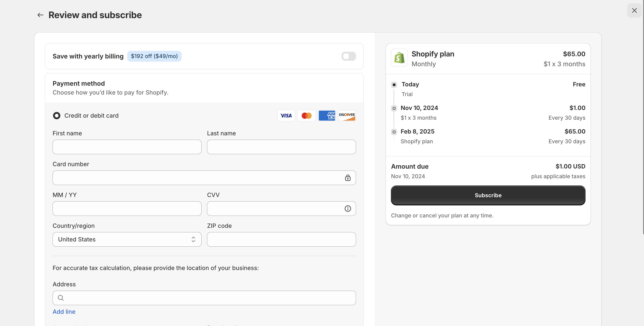The width and height of the screenshot is (644, 326).
Task: Click the Visa card logo
Action: pos(286,115)
